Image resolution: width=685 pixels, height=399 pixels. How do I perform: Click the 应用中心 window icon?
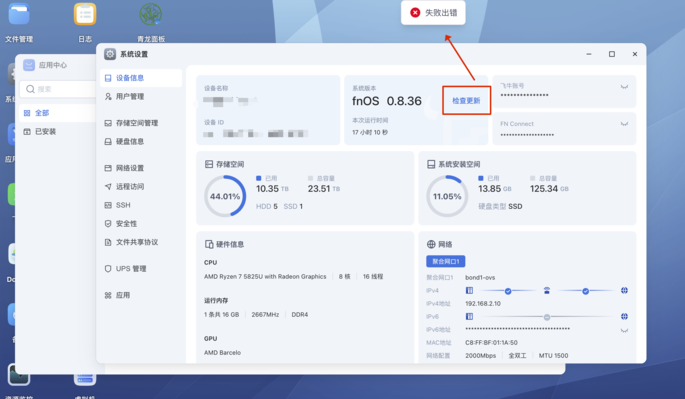(x=29, y=65)
